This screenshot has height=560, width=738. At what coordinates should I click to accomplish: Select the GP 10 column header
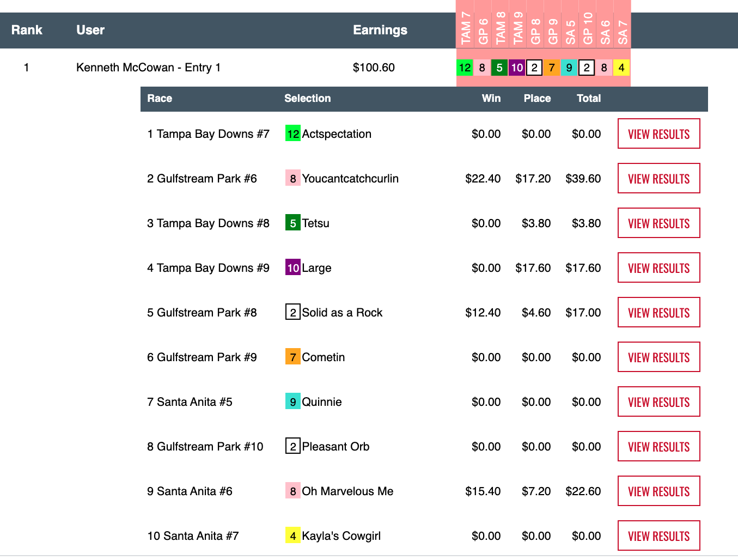(587, 28)
